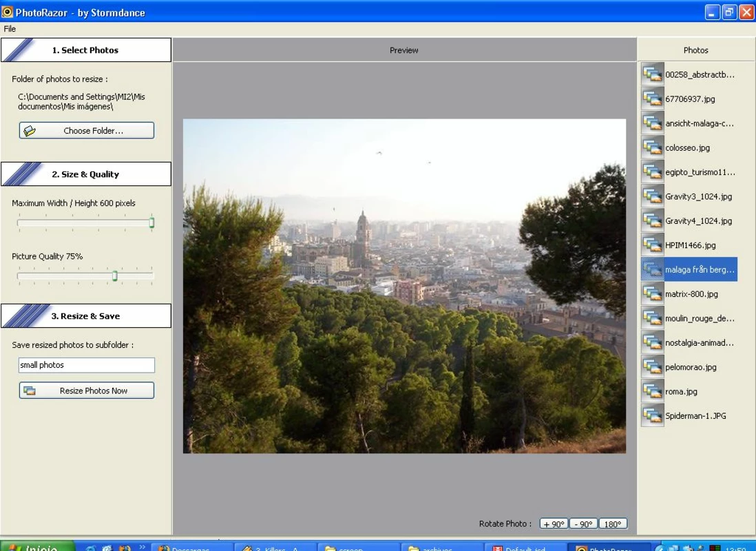Viewport: 756px width, 551px height.
Task: Open the File menu
Action: [x=10, y=29]
